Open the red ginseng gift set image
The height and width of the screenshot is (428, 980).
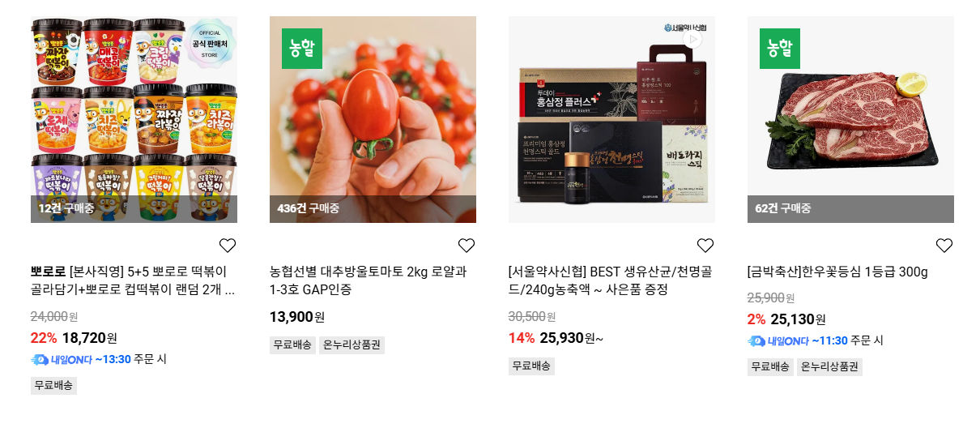click(x=611, y=119)
